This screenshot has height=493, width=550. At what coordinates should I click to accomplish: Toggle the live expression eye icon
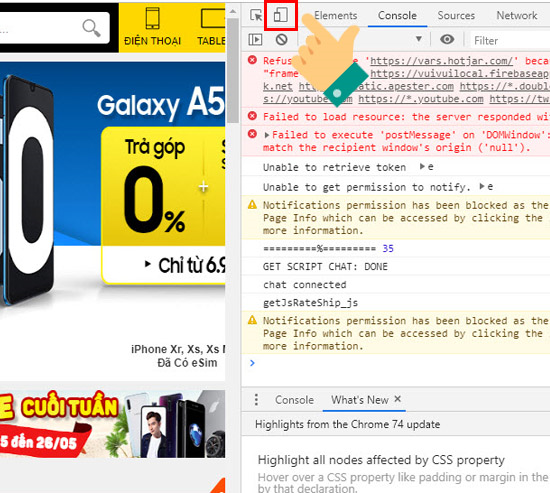(x=447, y=39)
